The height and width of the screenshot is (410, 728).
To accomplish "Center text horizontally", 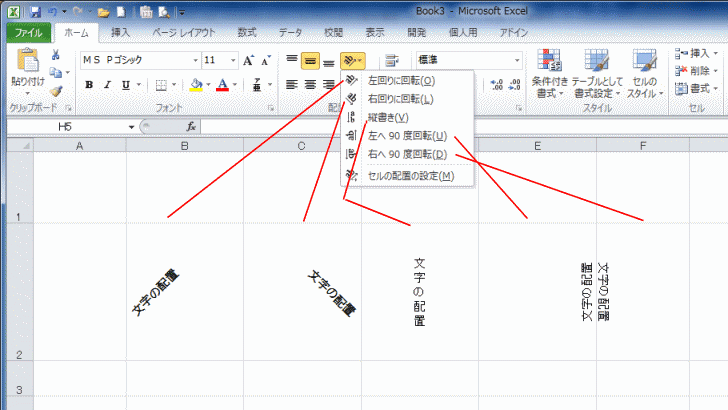I will point(310,85).
